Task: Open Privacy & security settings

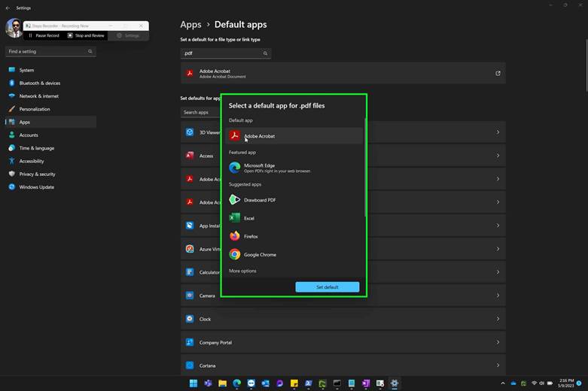Action: 50,174
